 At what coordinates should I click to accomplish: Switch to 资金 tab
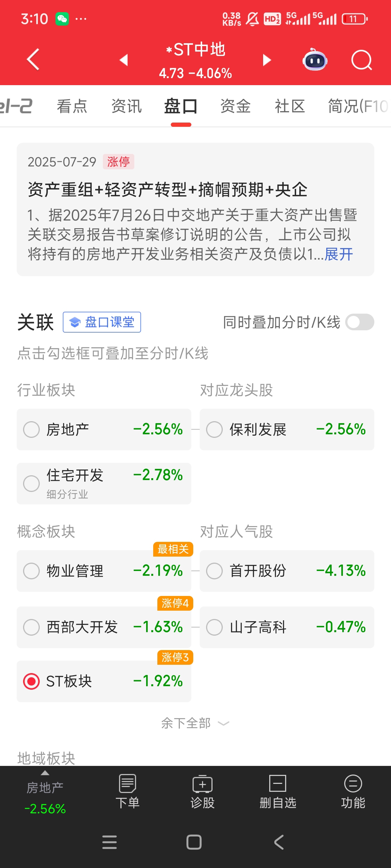[x=236, y=106]
